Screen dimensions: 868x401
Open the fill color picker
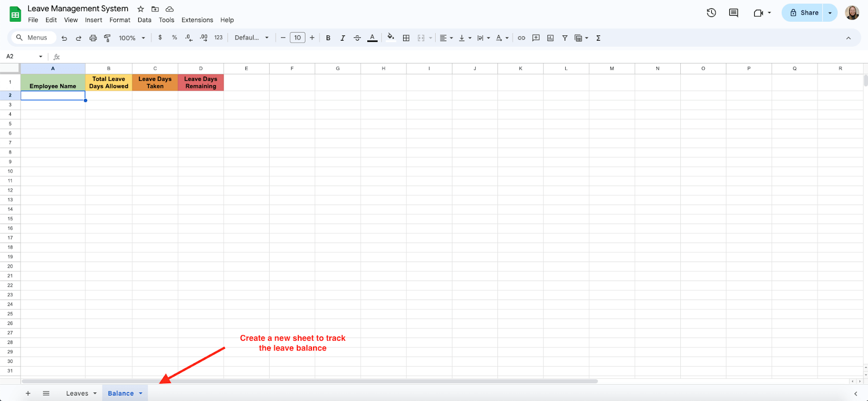click(391, 37)
